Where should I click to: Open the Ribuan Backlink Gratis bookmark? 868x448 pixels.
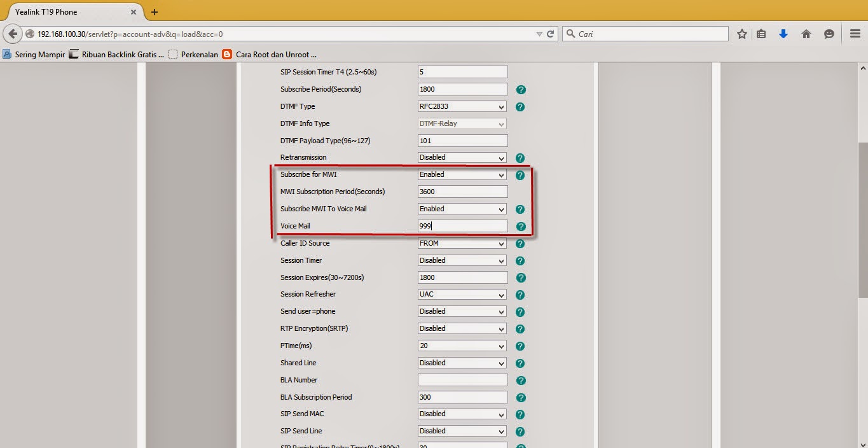(116, 55)
